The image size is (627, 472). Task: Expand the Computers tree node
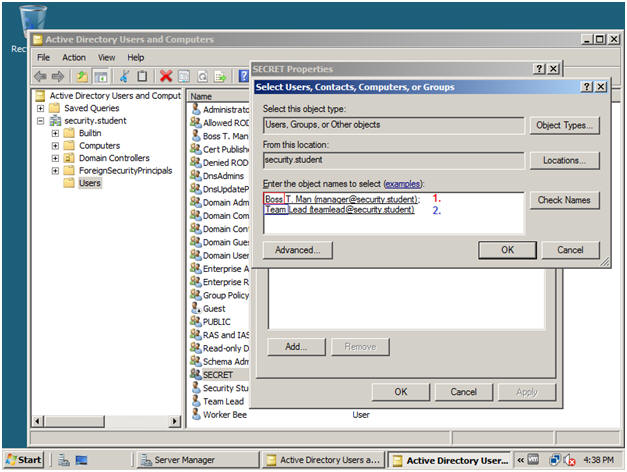pos(55,146)
